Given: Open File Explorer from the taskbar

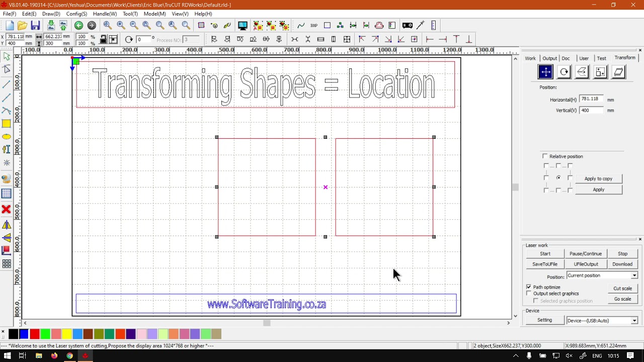Looking at the screenshot, I should click(x=39, y=356).
